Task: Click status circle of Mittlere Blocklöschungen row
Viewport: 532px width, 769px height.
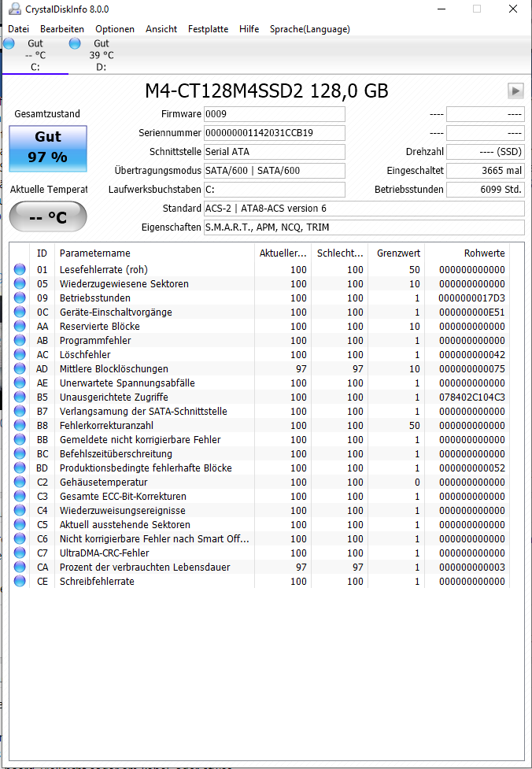Action: 20,368
